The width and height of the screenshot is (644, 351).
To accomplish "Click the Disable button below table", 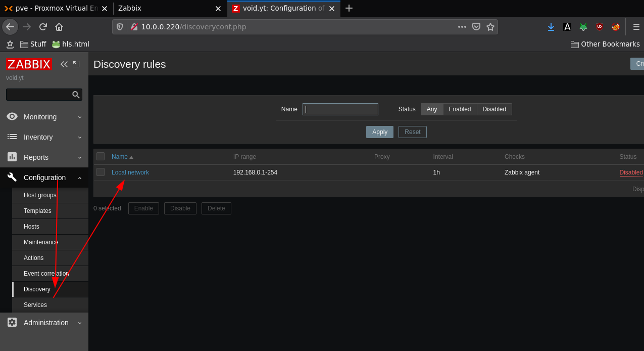I will (180, 208).
